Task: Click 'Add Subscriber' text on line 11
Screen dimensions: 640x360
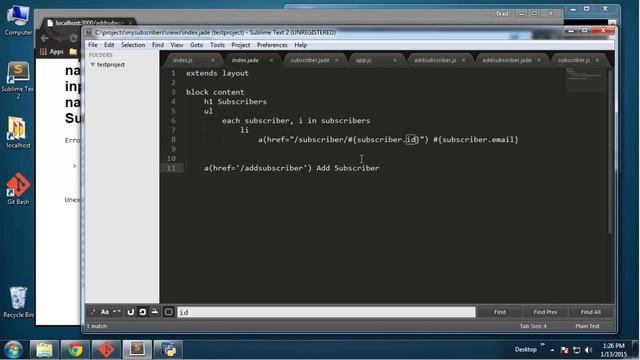Action: pos(348,168)
